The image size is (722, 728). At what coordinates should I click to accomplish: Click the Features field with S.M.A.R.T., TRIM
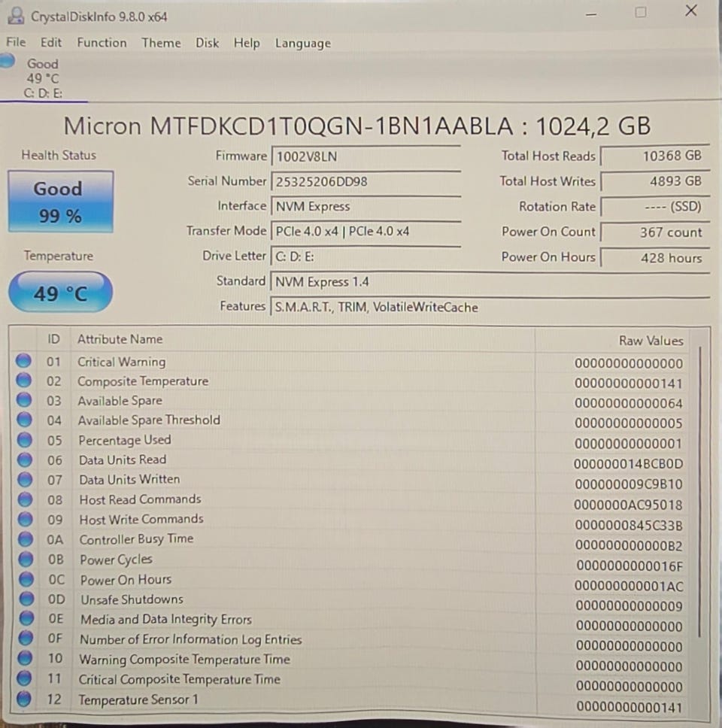coord(490,307)
